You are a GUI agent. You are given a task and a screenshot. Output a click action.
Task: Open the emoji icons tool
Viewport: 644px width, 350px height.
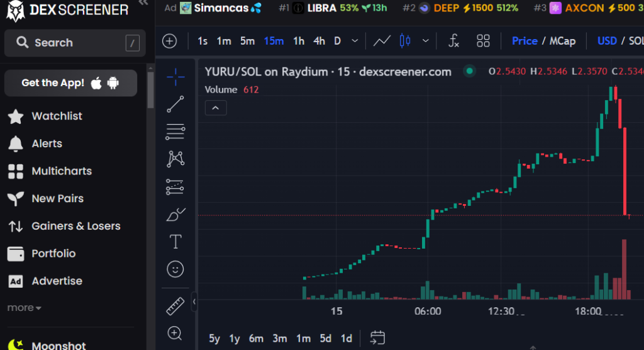click(175, 269)
